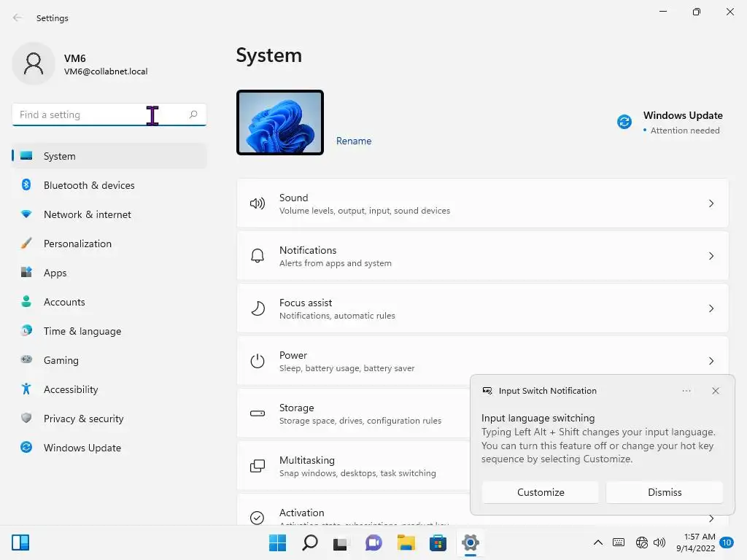Select System in the sidebar
The height and width of the screenshot is (560, 747).
click(x=109, y=156)
